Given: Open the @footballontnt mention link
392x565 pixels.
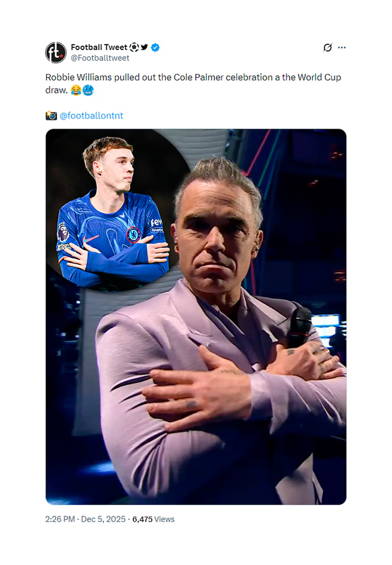Looking at the screenshot, I should [x=91, y=116].
